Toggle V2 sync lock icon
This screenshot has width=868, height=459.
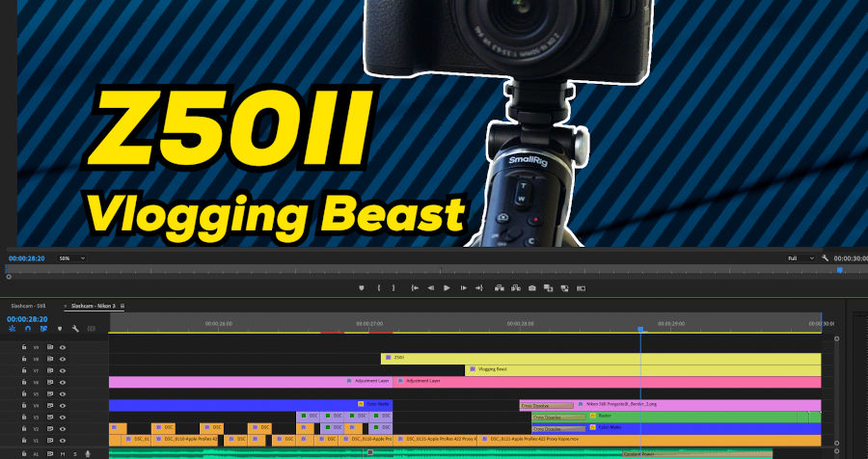coord(50,428)
